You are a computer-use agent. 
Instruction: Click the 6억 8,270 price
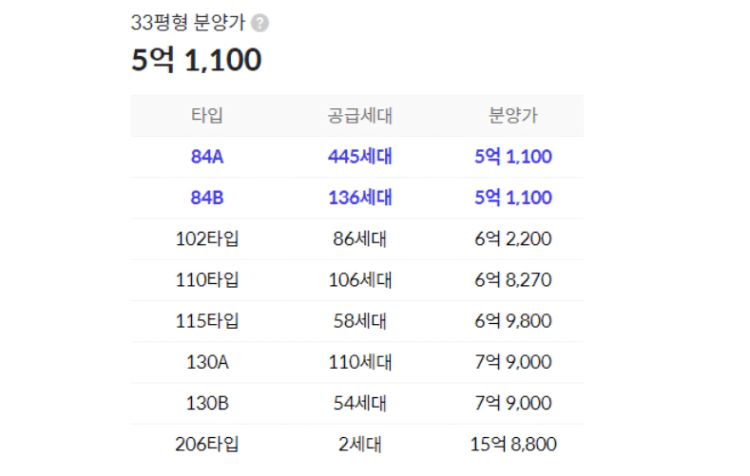tap(513, 280)
